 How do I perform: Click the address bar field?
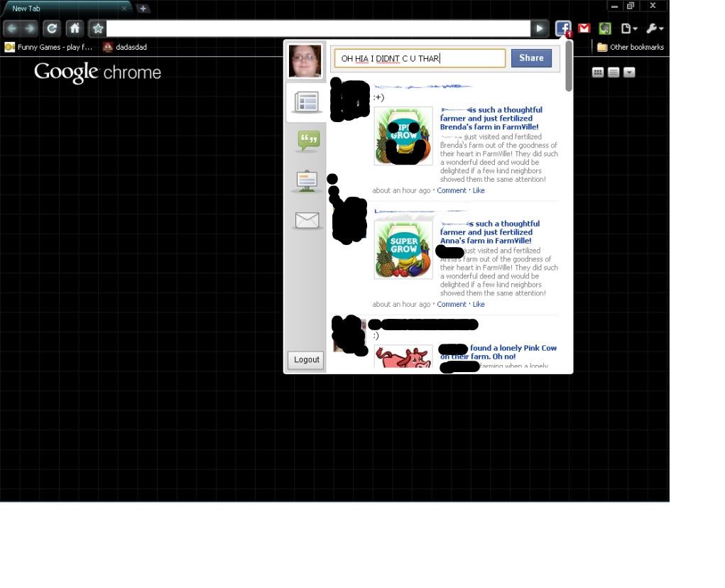[318, 28]
